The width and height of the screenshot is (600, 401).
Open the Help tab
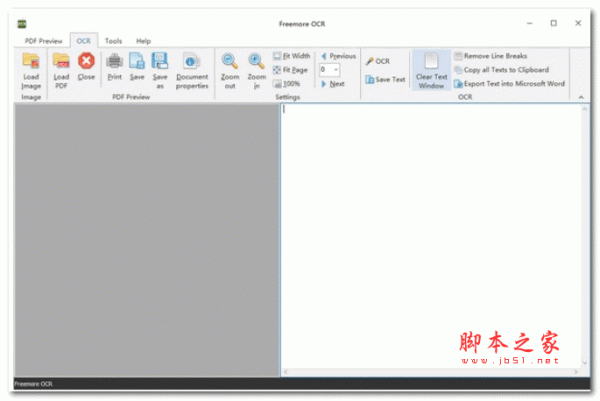click(x=143, y=41)
